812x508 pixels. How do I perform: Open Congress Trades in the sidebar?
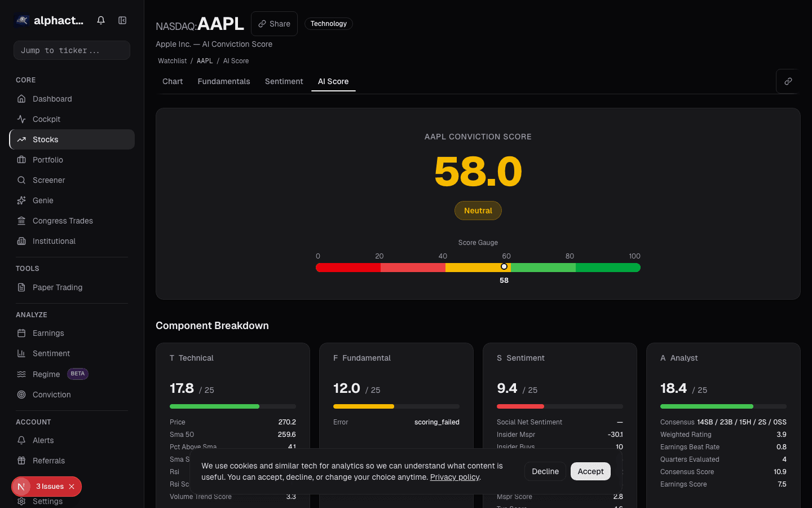point(62,221)
